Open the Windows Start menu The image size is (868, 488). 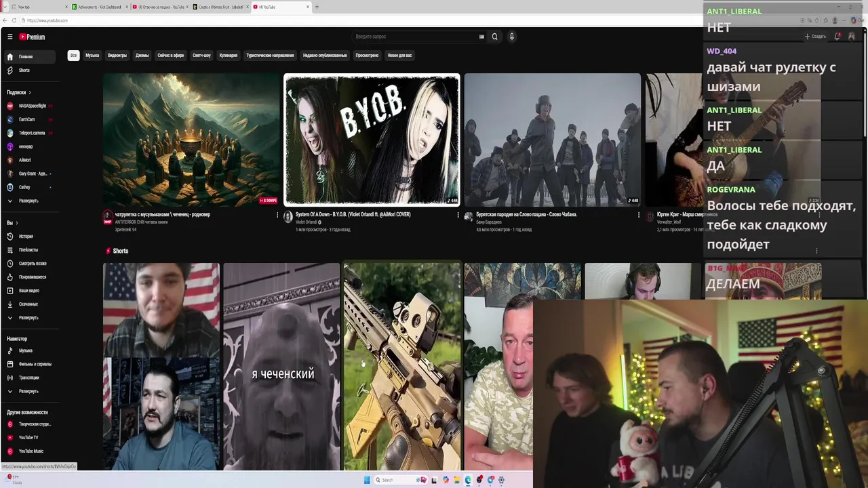pyautogui.click(x=367, y=480)
